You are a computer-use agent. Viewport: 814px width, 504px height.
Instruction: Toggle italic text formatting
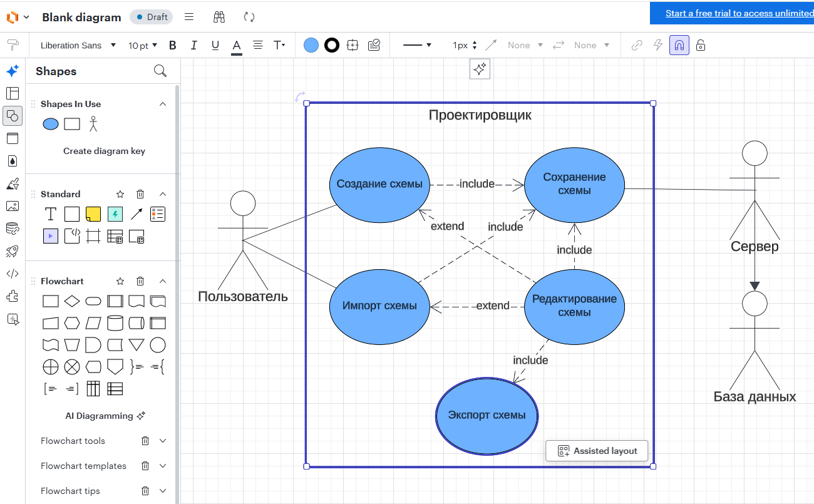point(194,45)
